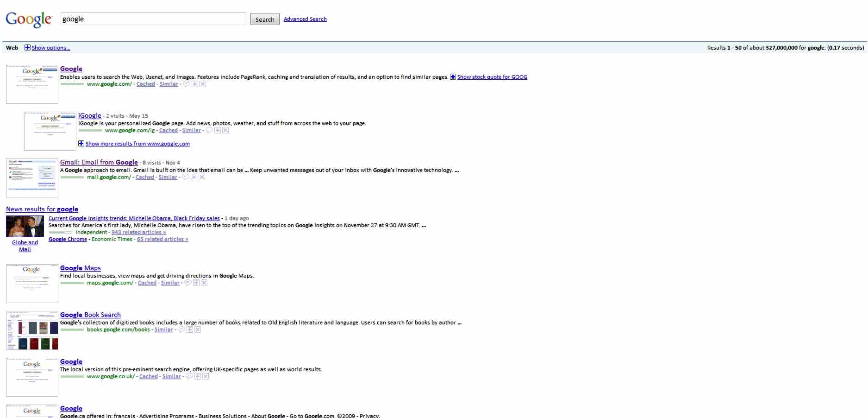Click the Search button

click(264, 19)
